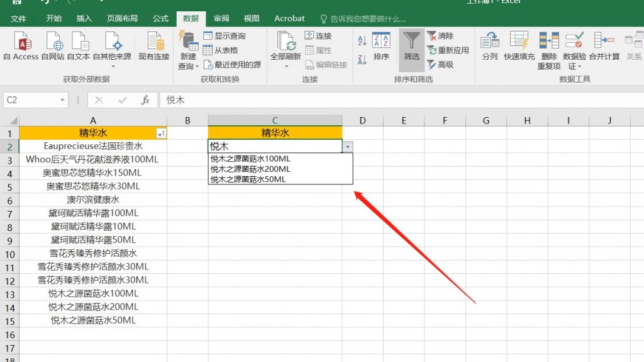Viewport: 644px width, 362px height.
Task: Click Flash Fill (快速填充)
Action: 519,46
